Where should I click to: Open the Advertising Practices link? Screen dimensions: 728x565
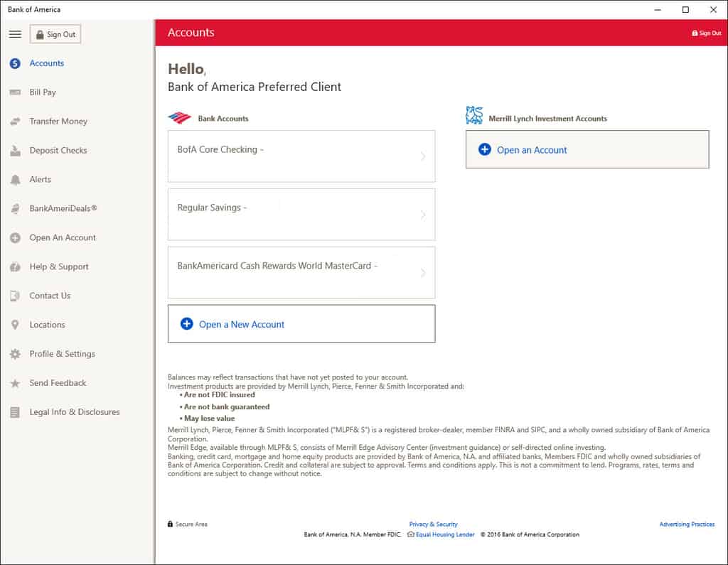tap(687, 524)
